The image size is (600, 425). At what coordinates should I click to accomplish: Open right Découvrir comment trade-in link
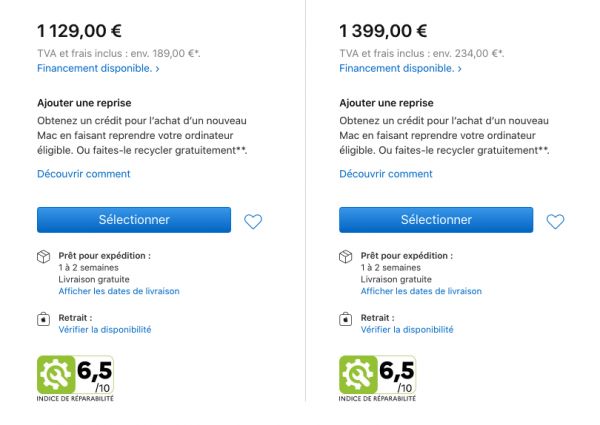coord(385,174)
